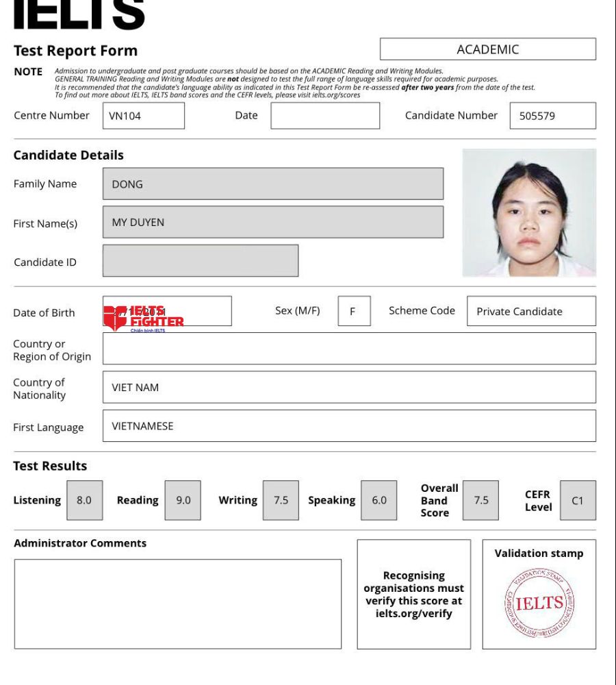Click the Listening score 8.0

pos(85,500)
